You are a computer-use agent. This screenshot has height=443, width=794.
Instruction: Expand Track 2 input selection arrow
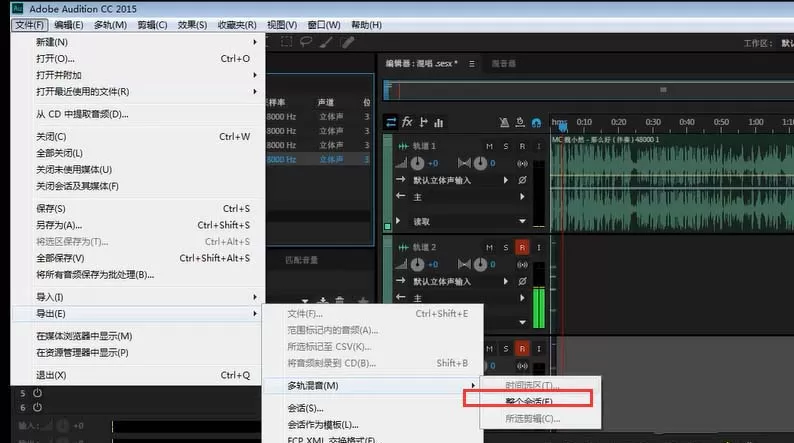coord(505,281)
